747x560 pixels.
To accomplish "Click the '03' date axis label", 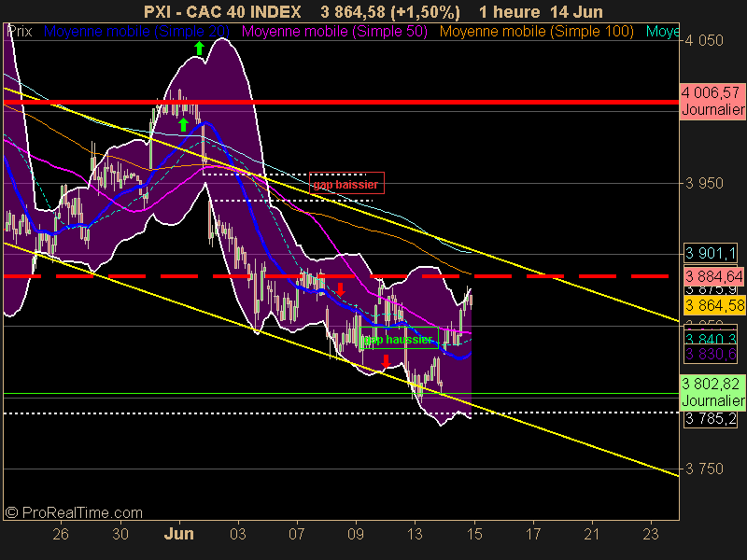I will 238,534.
